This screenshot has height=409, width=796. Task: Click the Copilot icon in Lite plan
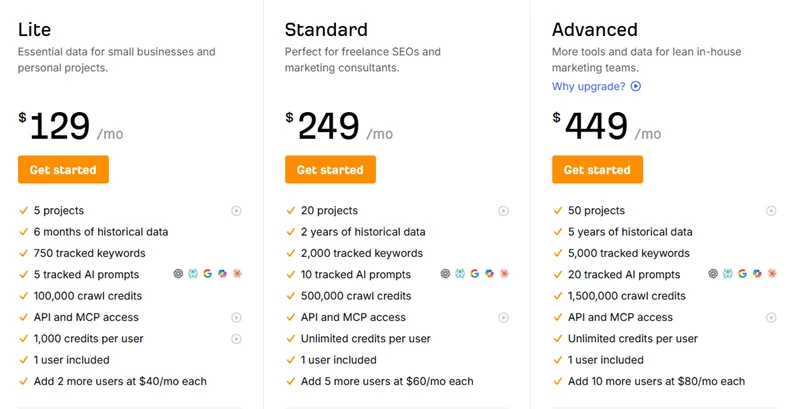[x=222, y=274]
